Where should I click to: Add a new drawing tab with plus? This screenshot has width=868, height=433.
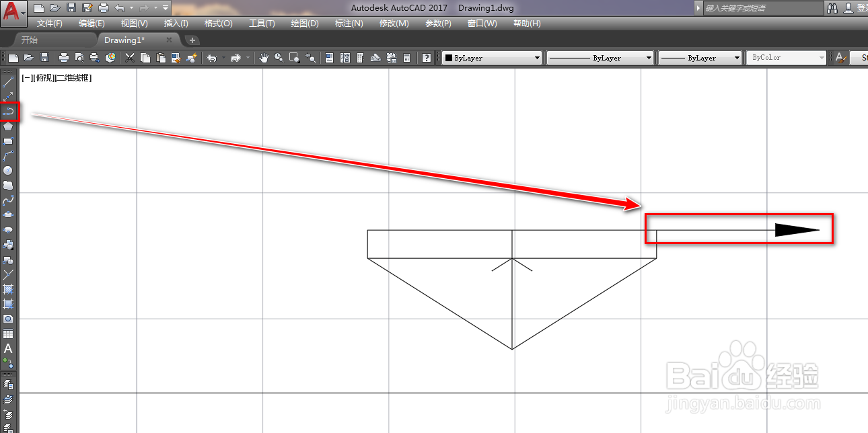click(x=192, y=40)
